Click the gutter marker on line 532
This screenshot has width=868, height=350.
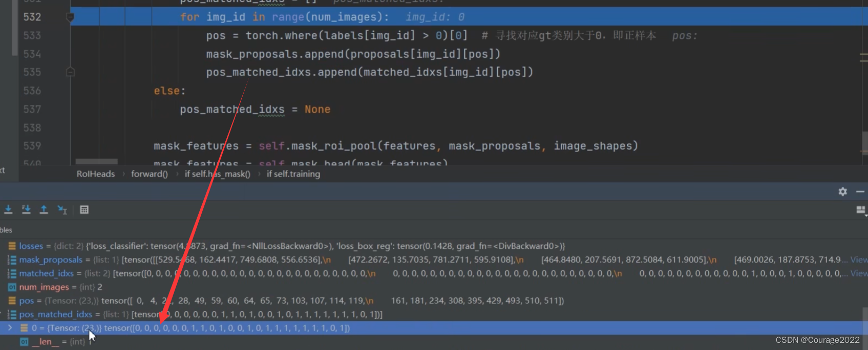pos(71,17)
